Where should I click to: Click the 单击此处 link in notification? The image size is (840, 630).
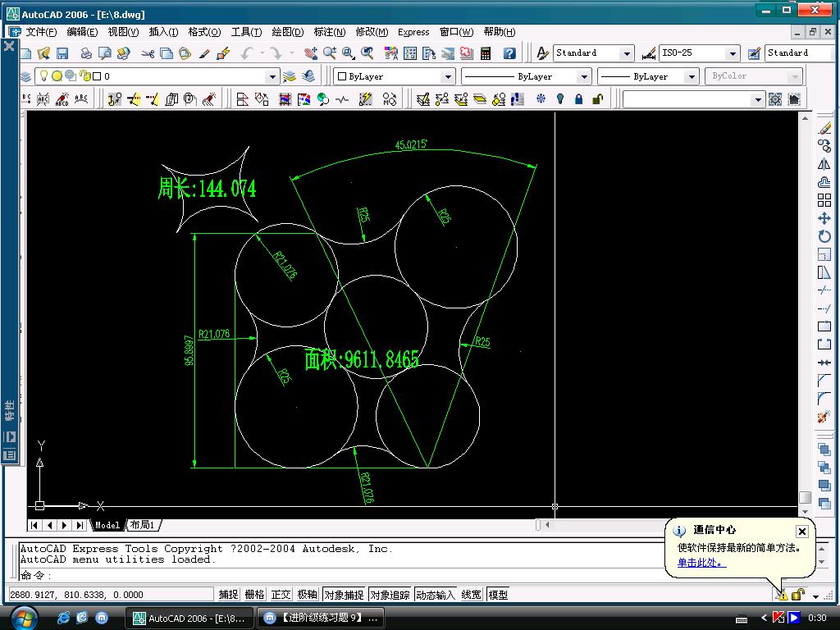click(x=702, y=563)
